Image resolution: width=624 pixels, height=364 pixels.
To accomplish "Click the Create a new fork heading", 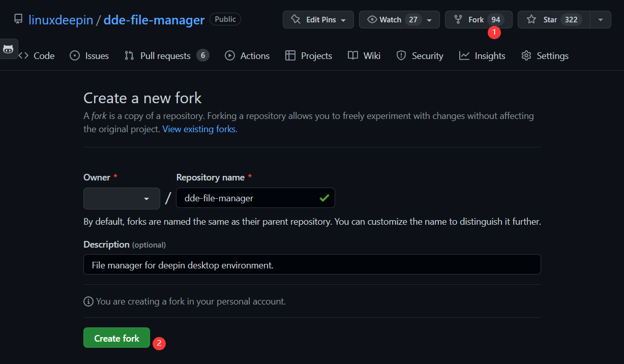I will coord(142,98).
